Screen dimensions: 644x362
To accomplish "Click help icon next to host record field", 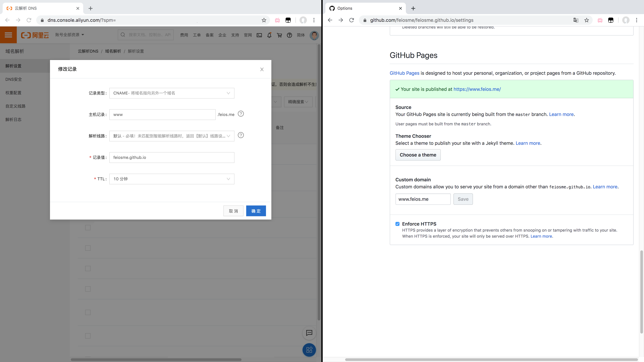I will coord(240,114).
